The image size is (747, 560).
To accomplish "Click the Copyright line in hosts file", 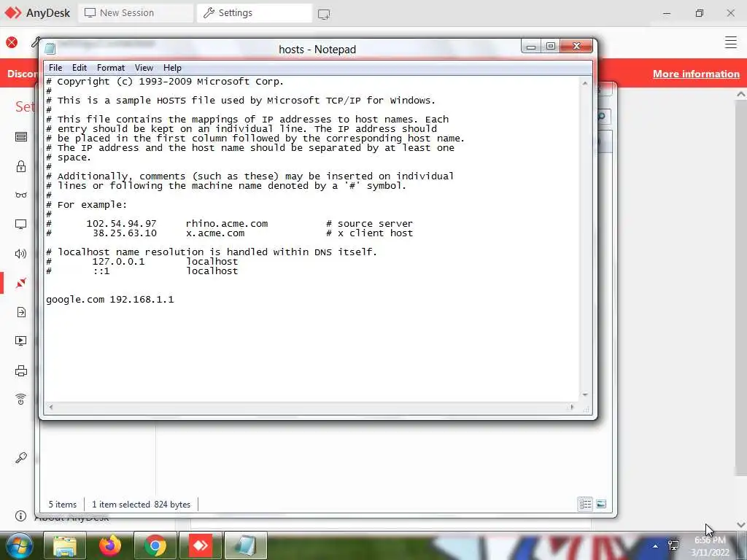I will pyautogui.click(x=165, y=82).
